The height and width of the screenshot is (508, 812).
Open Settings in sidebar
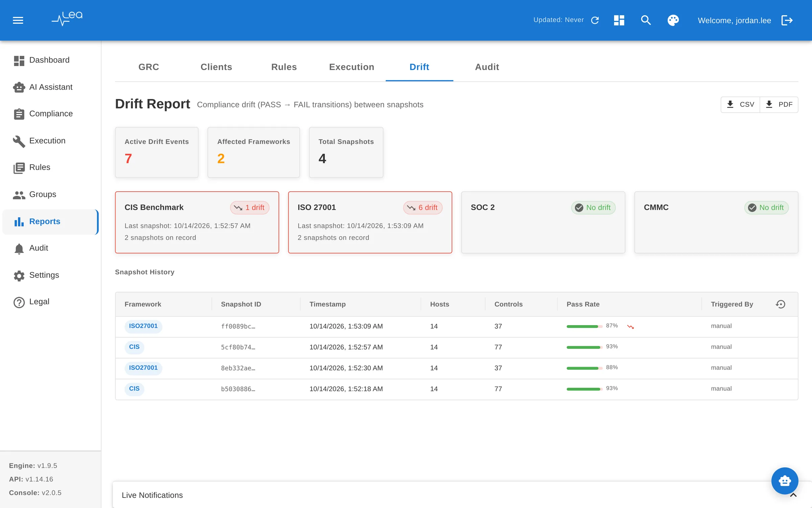pyautogui.click(x=50, y=275)
